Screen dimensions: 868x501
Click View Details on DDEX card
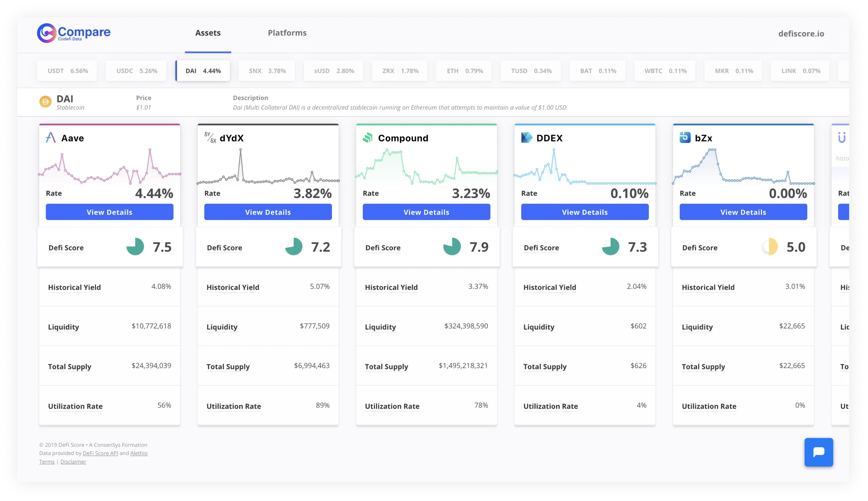coord(585,212)
